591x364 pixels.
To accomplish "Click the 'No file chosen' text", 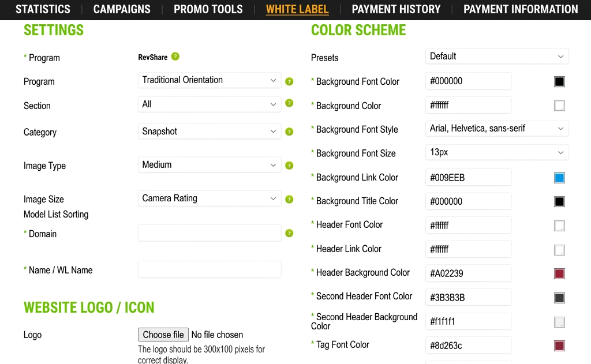I will pyautogui.click(x=217, y=335).
